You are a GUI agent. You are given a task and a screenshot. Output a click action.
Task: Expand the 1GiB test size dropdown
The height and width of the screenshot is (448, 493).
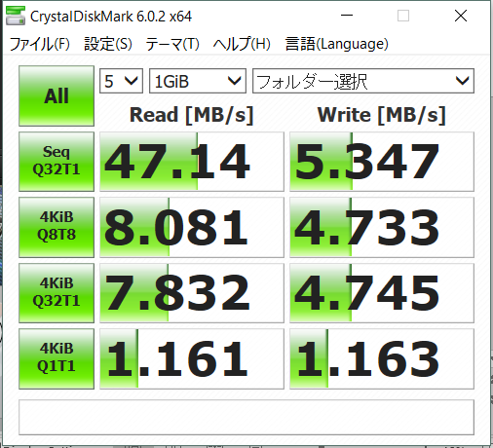click(198, 81)
